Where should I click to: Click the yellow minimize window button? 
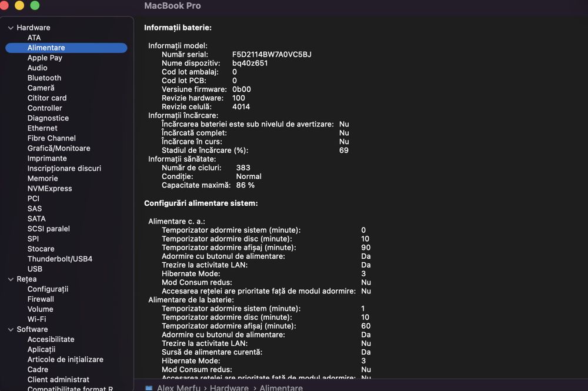(19, 5)
